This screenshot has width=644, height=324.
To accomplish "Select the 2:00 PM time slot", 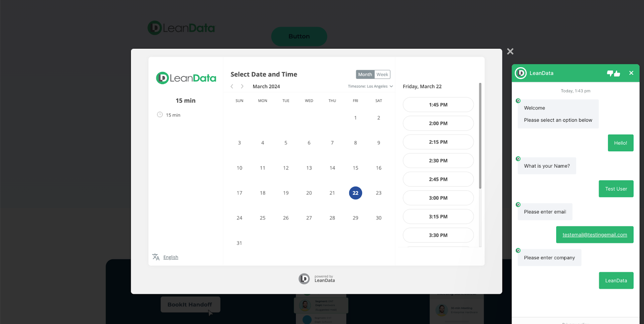I will 438,123.
